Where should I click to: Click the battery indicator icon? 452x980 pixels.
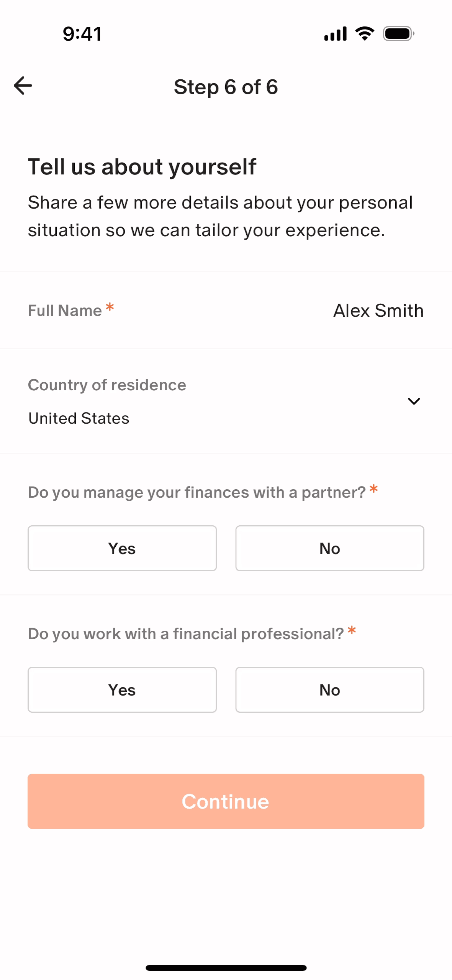pyautogui.click(x=398, y=34)
